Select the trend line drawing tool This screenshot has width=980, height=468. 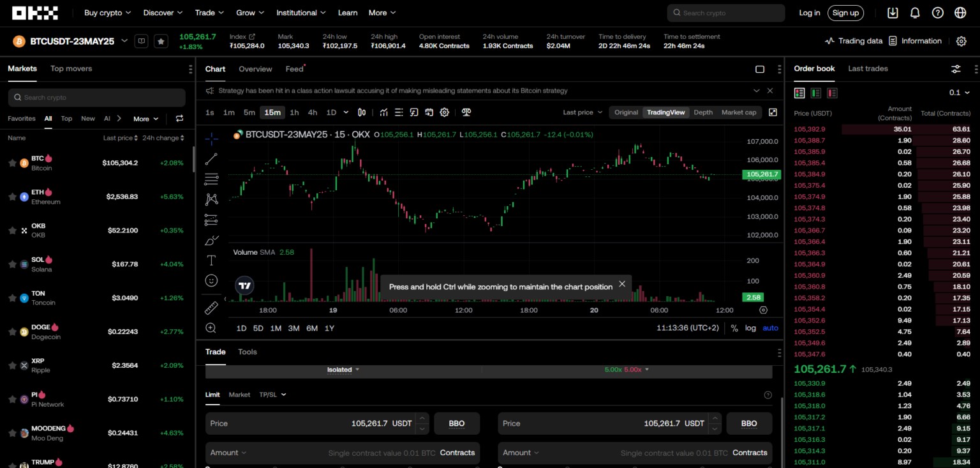click(211, 158)
